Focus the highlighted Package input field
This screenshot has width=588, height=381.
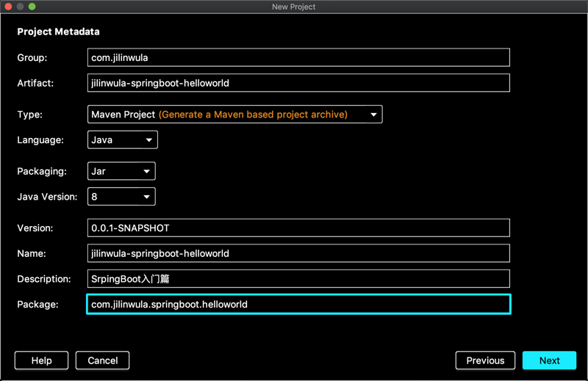(x=298, y=304)
